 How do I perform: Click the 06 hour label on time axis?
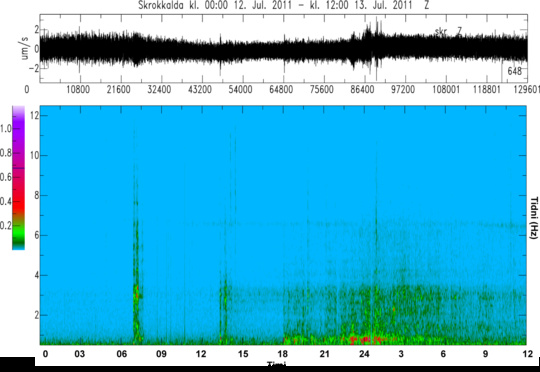[x=122, y=354]
